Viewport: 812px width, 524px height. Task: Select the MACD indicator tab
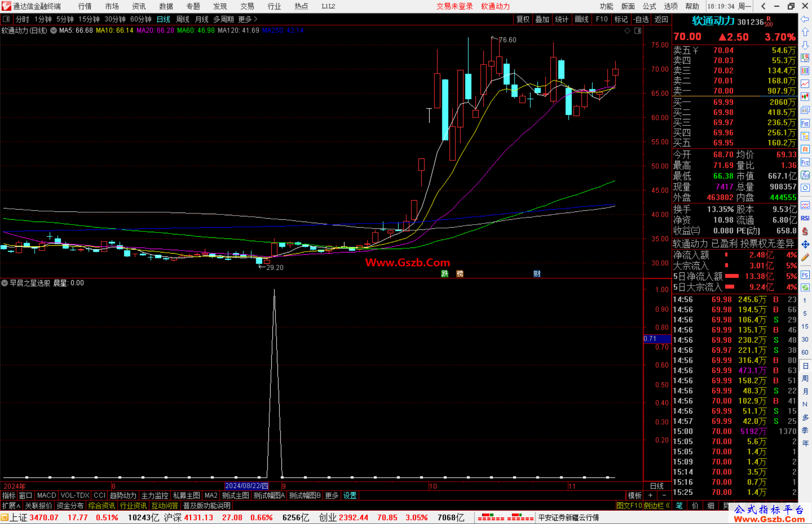(47, 495)
